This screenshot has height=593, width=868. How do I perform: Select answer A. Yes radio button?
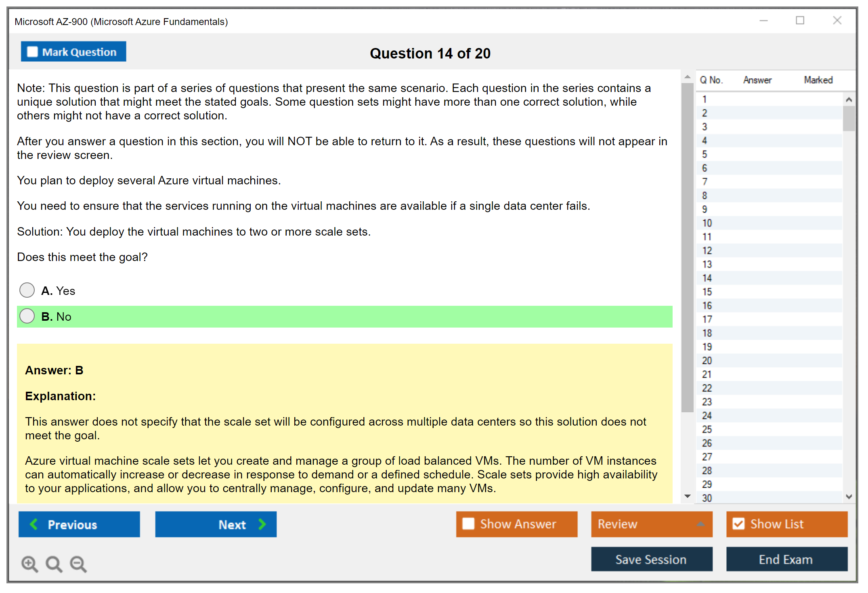(x=27, y=290)
